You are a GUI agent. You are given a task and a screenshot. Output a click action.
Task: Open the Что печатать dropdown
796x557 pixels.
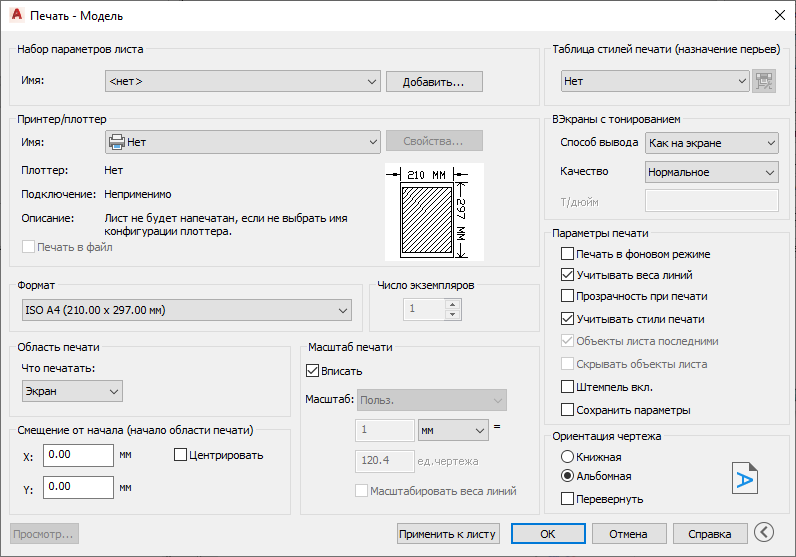72,391
